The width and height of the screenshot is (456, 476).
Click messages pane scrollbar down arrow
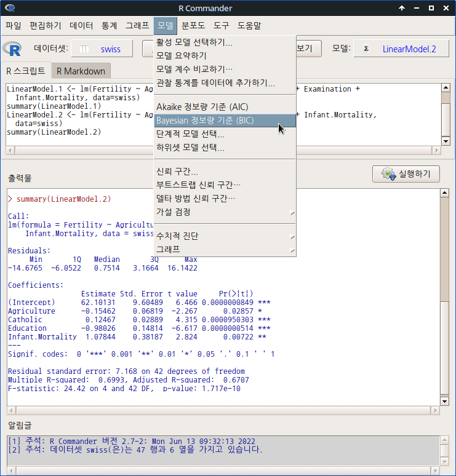tap(444, 462)
